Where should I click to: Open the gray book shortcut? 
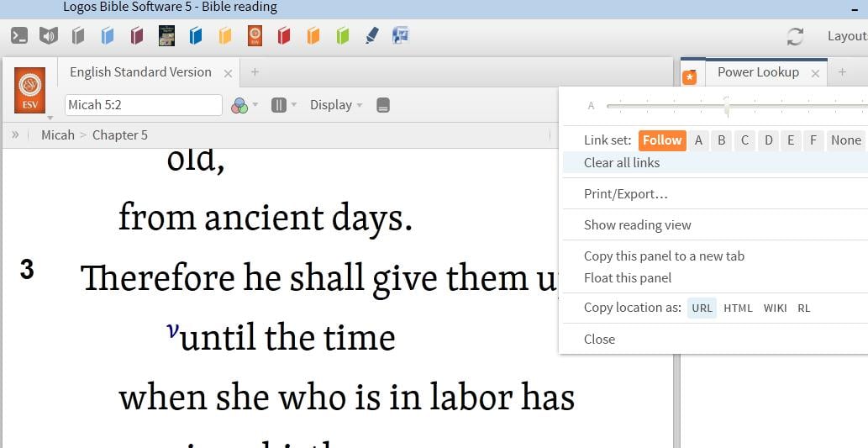click(x=78, y=36)
